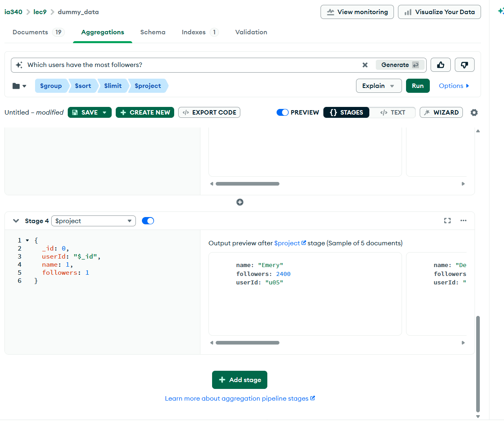Click the sparkle icon at top right corner

[x=501, y=11]
